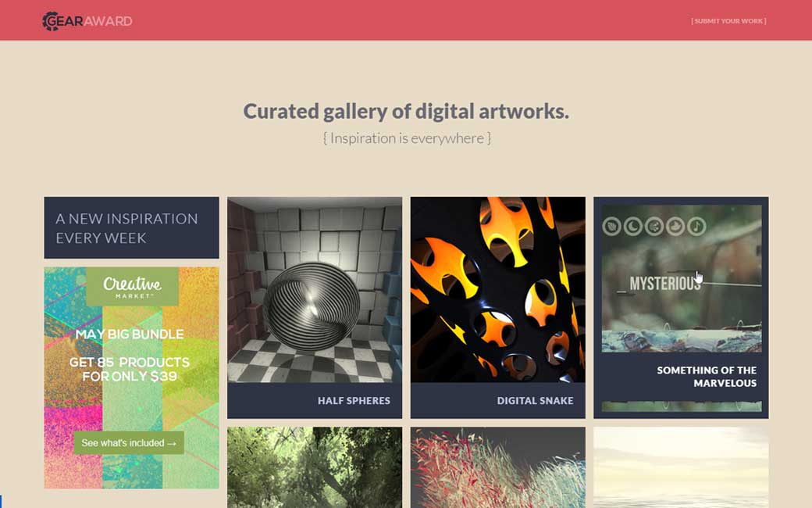Open the Digital Snake artwork image
This screenshot has width=812, height=508.
tap(498, 290)
